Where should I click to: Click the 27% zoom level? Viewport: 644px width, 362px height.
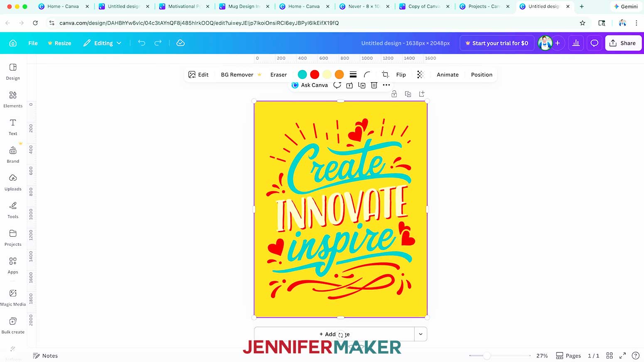click(542, 356)
